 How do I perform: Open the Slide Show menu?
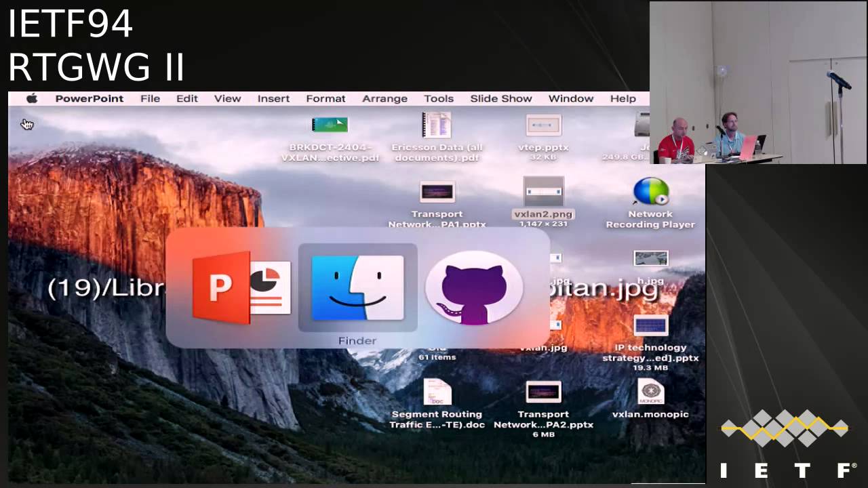coord(501,98)
